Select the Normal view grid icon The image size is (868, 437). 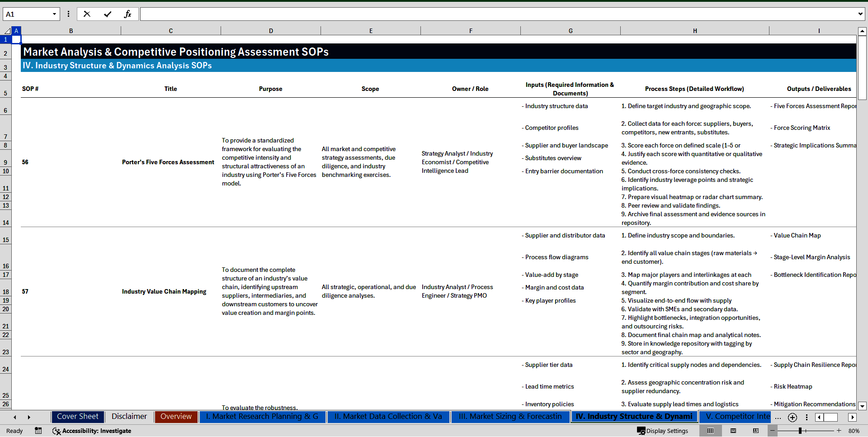710,431
